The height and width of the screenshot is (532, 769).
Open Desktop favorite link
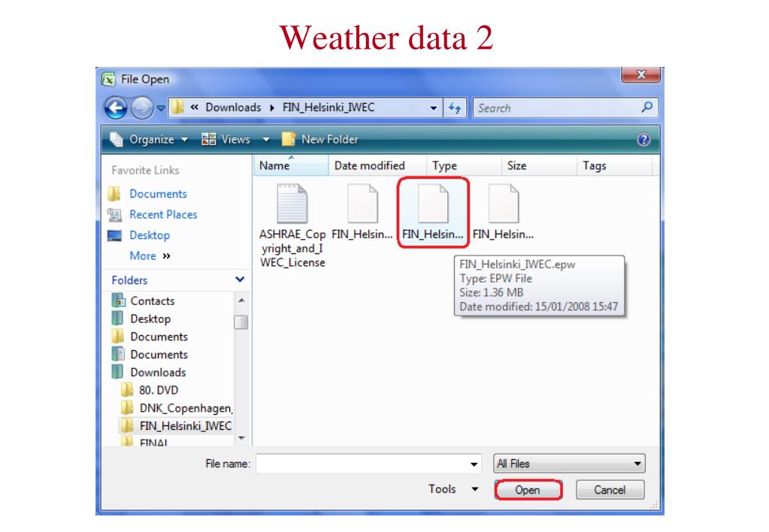click(150, 235)
